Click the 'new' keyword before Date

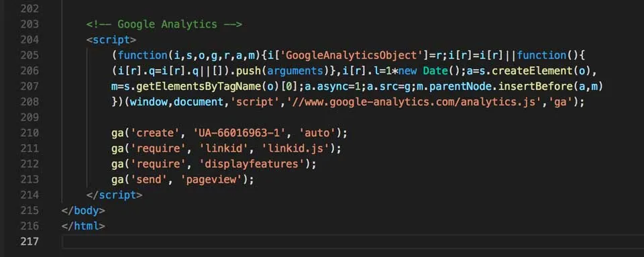pyautogui.click(x=408, y=71)
